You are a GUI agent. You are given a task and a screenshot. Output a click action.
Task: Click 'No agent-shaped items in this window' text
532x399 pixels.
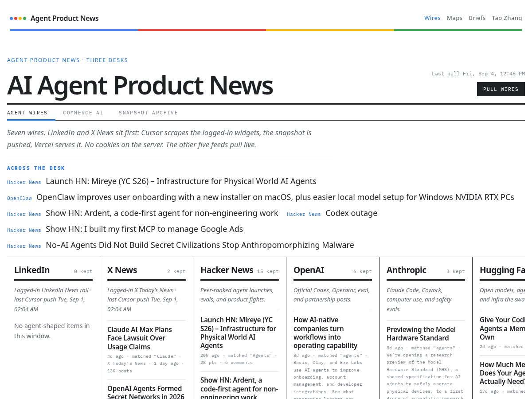click(52, 331)
